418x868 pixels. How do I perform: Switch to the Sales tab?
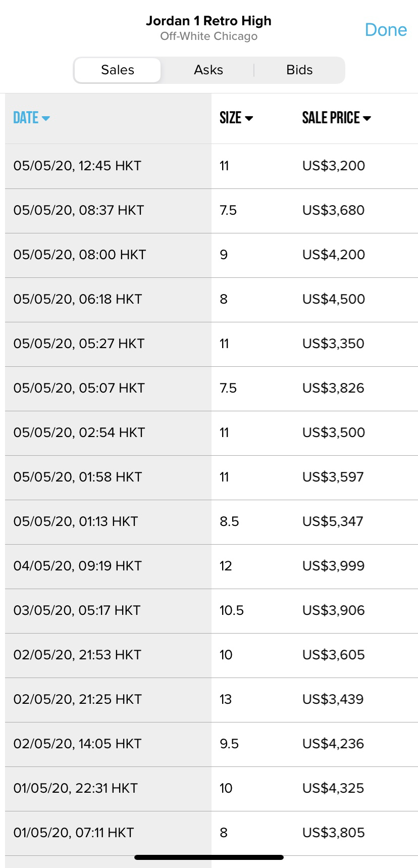118,70
